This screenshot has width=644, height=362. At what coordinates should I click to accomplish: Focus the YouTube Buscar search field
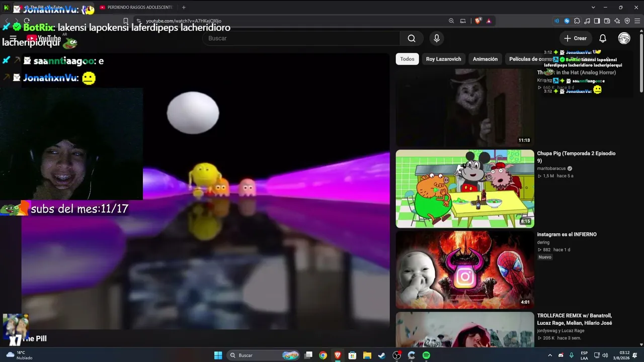click(x=301, y=38)
